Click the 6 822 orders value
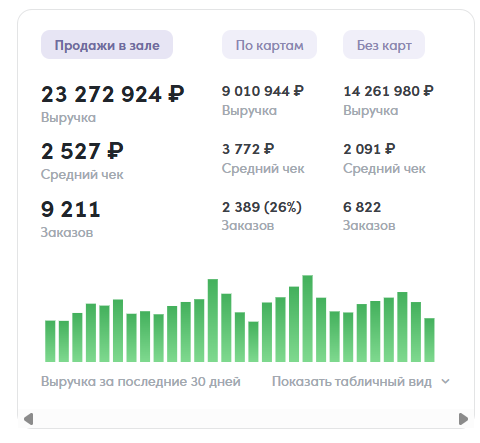The image size is (480, 443). coord(362,207)
